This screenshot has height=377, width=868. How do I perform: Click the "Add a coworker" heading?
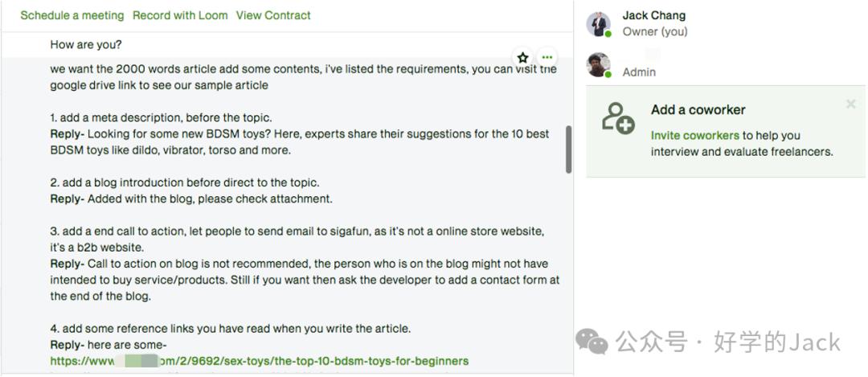click(x=698, y=110)
